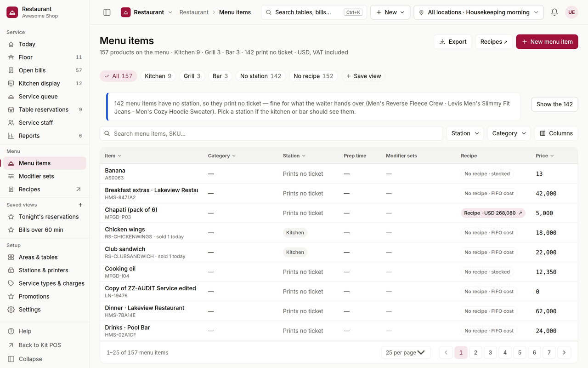The image size is (588, 368).
Task: Open Reports section
Action: tap(45, 136)
